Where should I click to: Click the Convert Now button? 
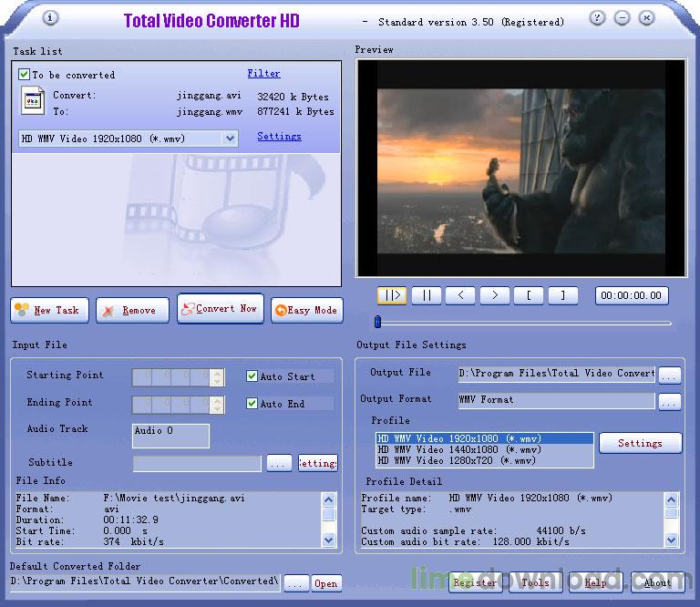(x=221, y=309)
